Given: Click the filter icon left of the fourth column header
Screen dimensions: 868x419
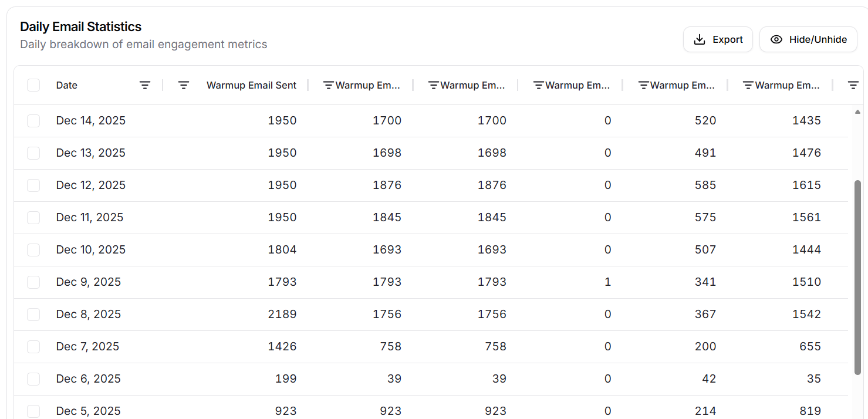Looking at the screenshot, I should point(538,85).
